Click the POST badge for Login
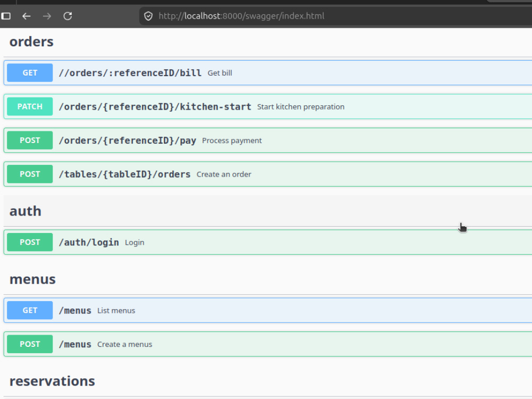Viewport: 532px width, 399px height. 30,242
